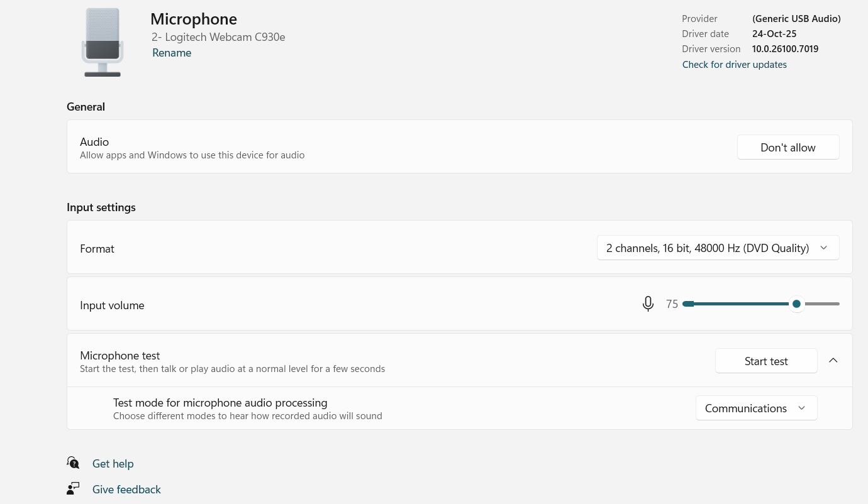Click Check for driver updates

[x=734, y=63]
